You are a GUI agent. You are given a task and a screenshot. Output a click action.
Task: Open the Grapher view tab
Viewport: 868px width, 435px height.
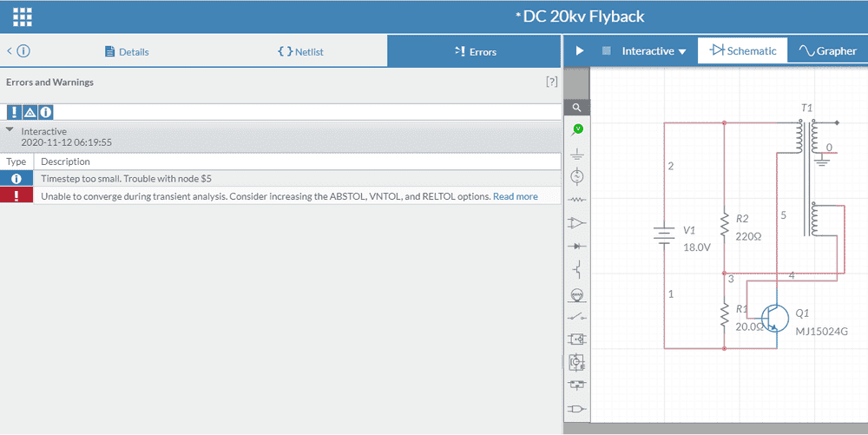[827, 51]
